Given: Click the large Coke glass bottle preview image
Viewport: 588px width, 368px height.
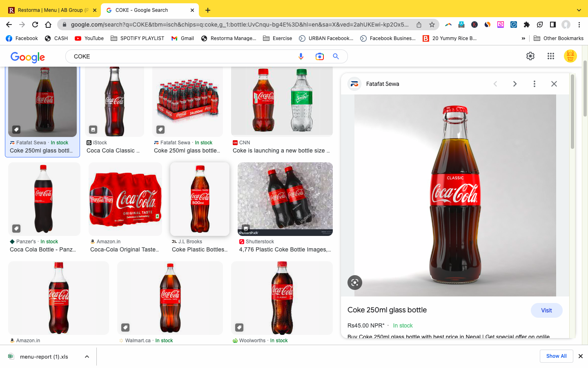Looking at the screenshot, I should [455, 195].
